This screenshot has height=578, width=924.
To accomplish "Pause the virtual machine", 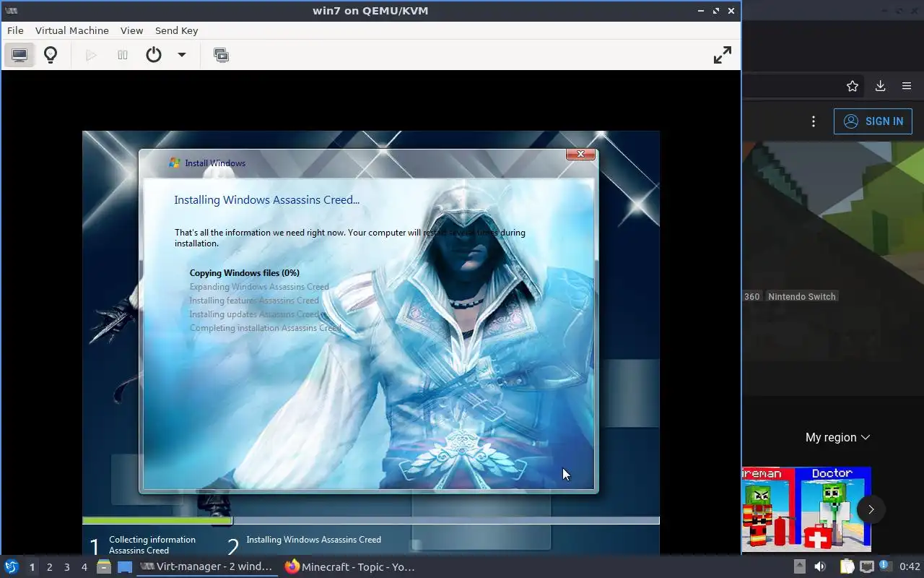I will [123, 55].
